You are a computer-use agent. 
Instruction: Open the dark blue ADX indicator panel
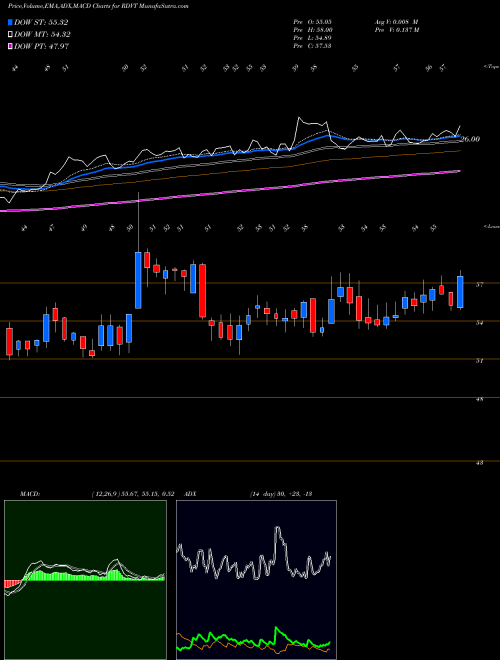pyautogui.click(x=256, y=580)
